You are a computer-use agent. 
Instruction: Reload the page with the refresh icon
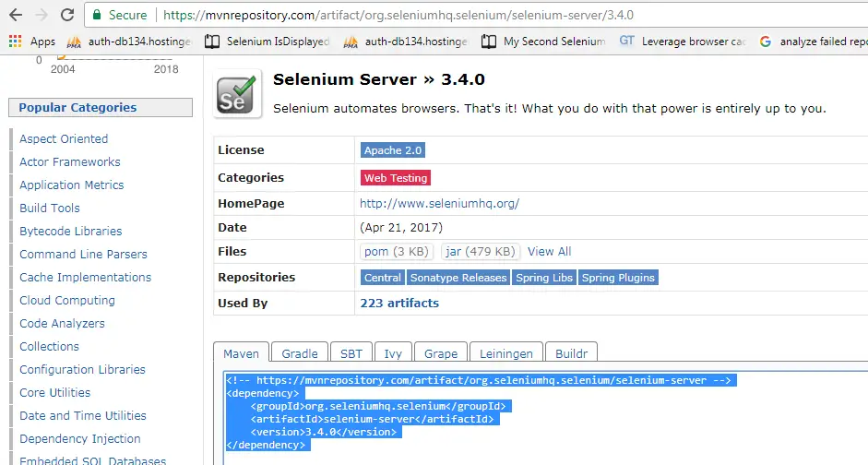[x=67, y=15]
